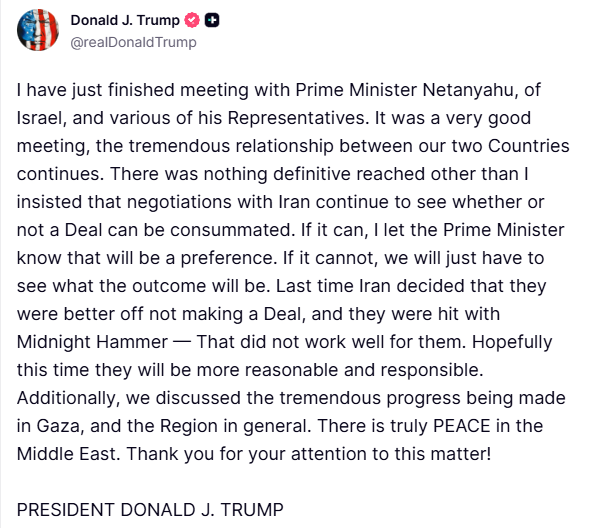This screenshot has height=528, width=590.
Task: Click the word Countries in the post
Action: pyautogui.click(x=529, y=146)
